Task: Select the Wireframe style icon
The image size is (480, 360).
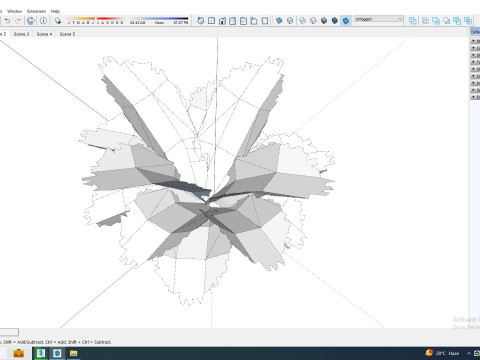Action: coord(303,21)
